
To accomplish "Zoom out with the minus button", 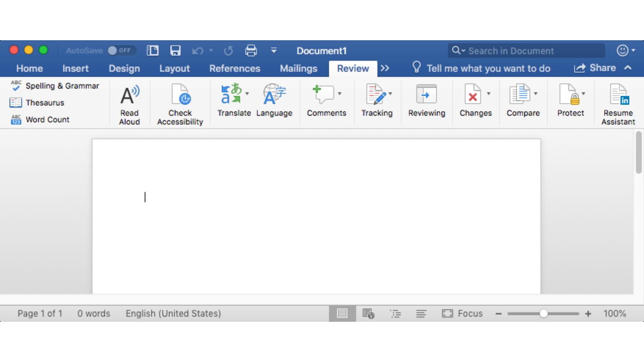I will pos(498,313).
